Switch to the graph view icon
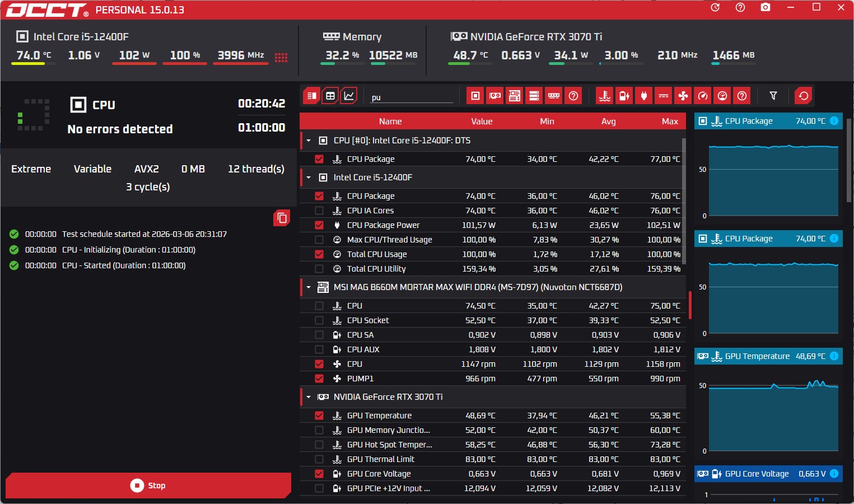This screenshot has width=854, height=504. (349, 96)
